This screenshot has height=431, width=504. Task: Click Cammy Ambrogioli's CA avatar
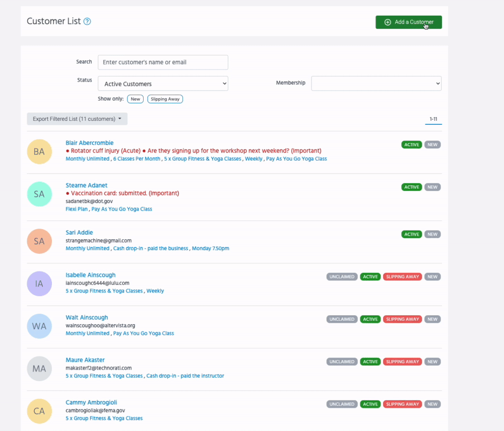(x=39, y=411)
